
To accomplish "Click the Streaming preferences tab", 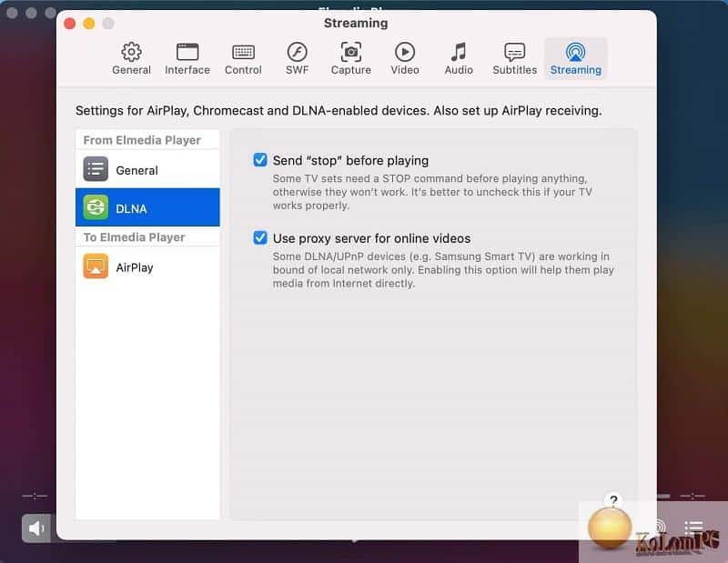I will [576, 58].
